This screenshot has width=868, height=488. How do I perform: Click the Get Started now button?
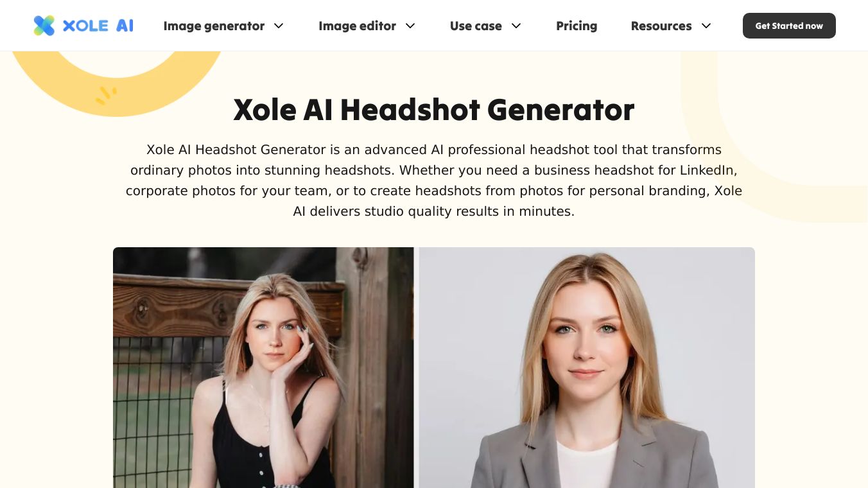click(x=789, y=26)
